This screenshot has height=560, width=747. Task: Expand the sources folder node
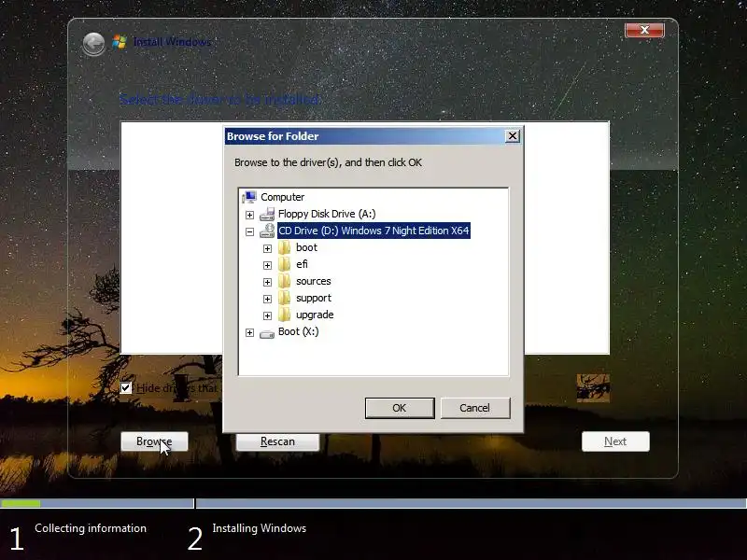[267, 282]
